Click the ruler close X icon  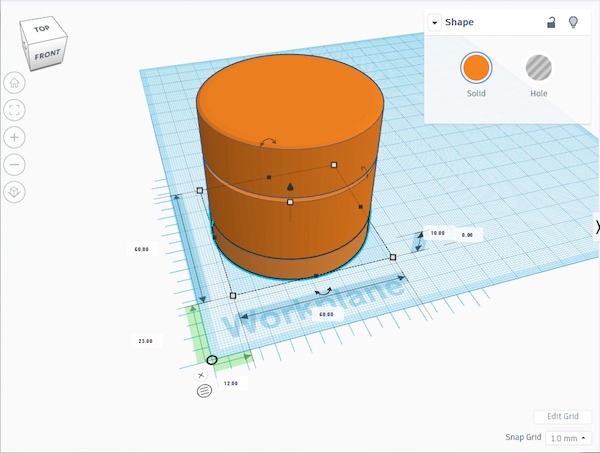coord(201,375)
